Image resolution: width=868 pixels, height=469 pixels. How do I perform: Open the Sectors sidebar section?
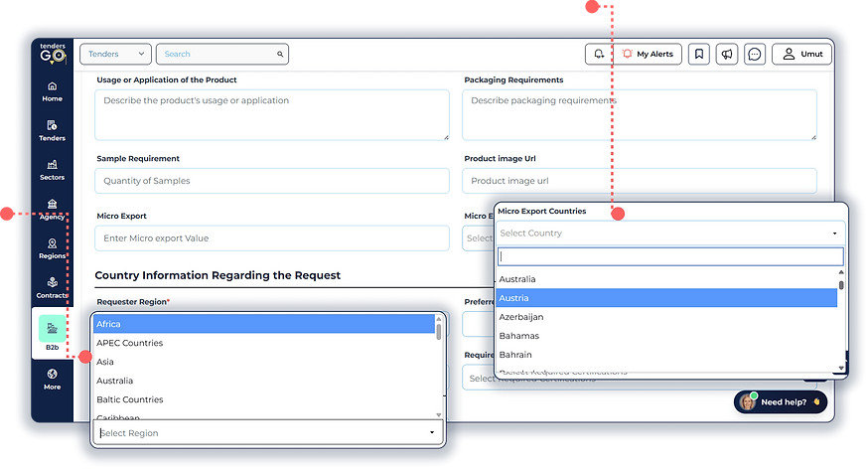[52, 171]
